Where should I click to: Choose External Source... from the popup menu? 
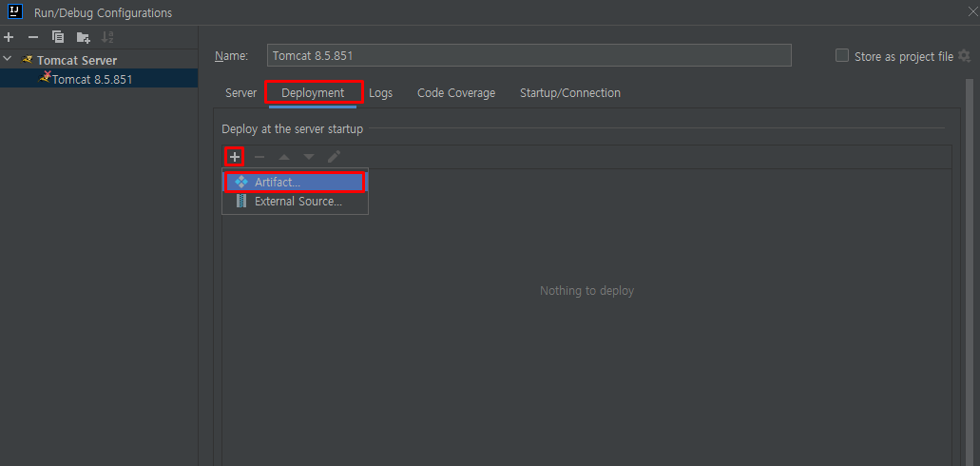295,202
